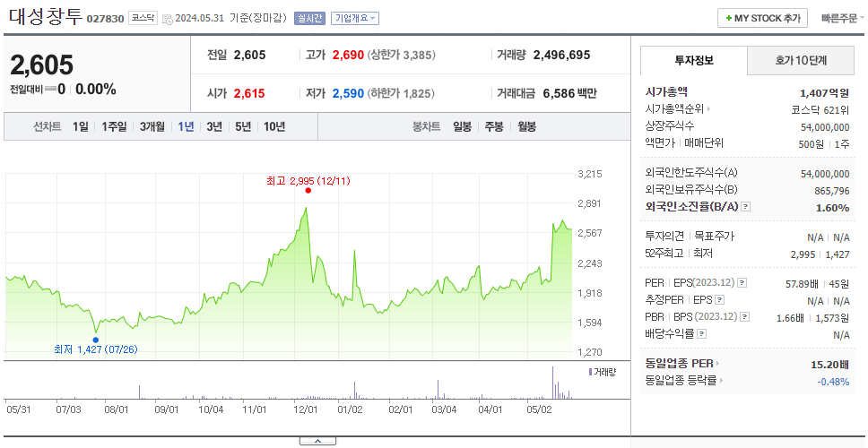Open help icon next to PBR BPS
Viewport: 868px width, 448px height.
pos(745,317)
